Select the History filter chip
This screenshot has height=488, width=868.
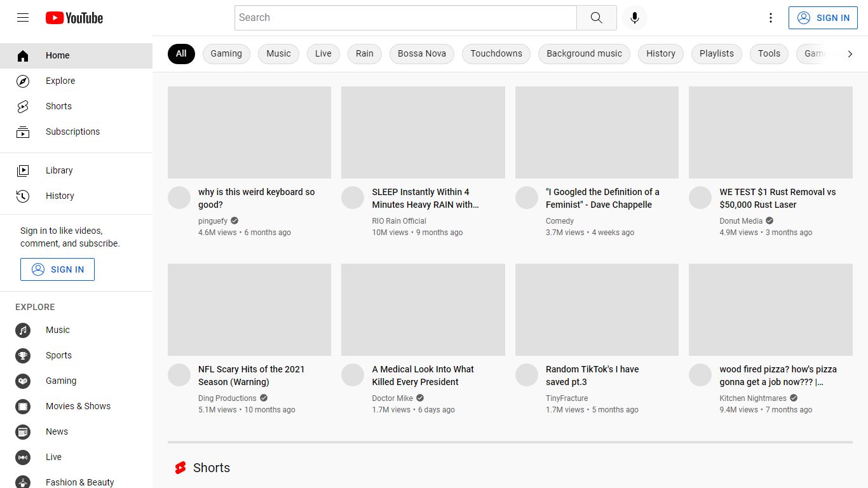661,54
